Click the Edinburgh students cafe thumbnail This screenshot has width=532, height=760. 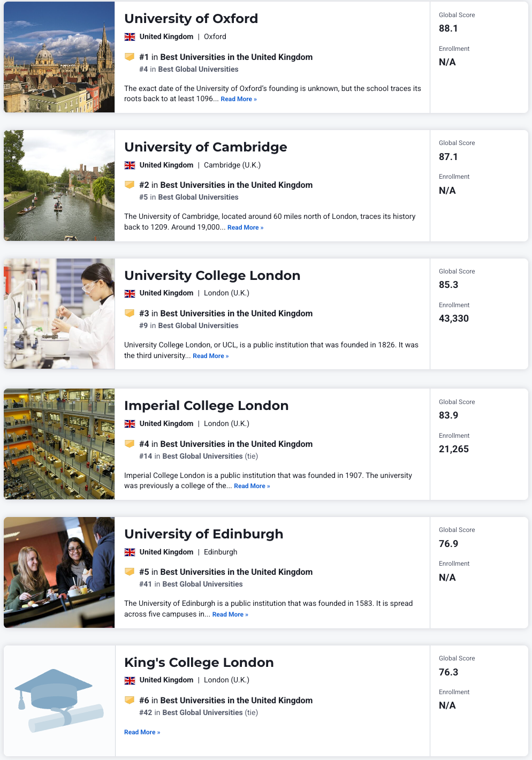click(x=59, y=572)
